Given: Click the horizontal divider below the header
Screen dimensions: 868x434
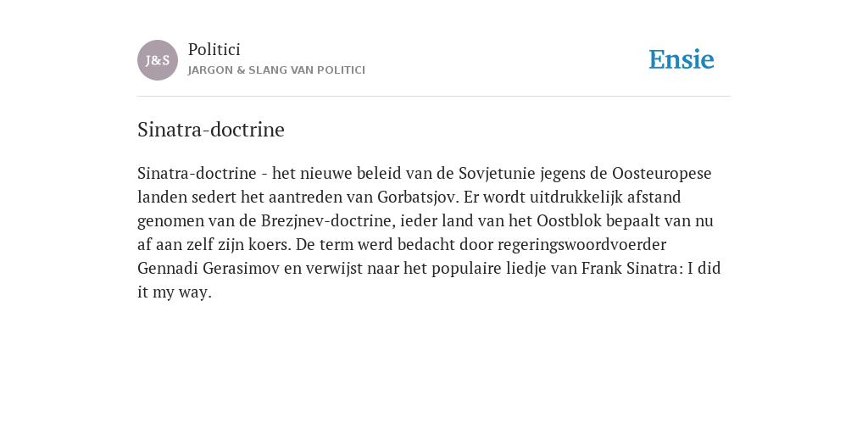Looking at the screenshot, I should 434,97.
